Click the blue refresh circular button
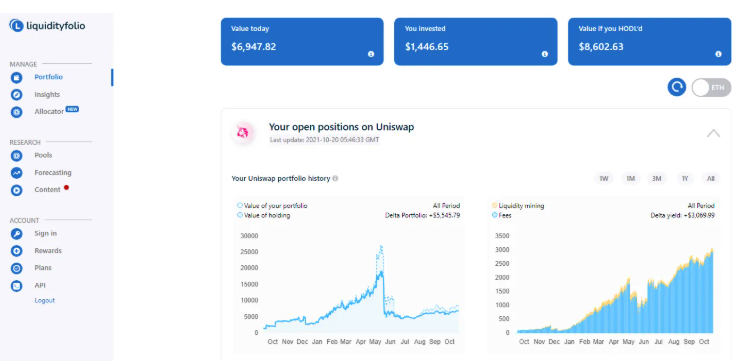732x361 pixels. point(676,87)
